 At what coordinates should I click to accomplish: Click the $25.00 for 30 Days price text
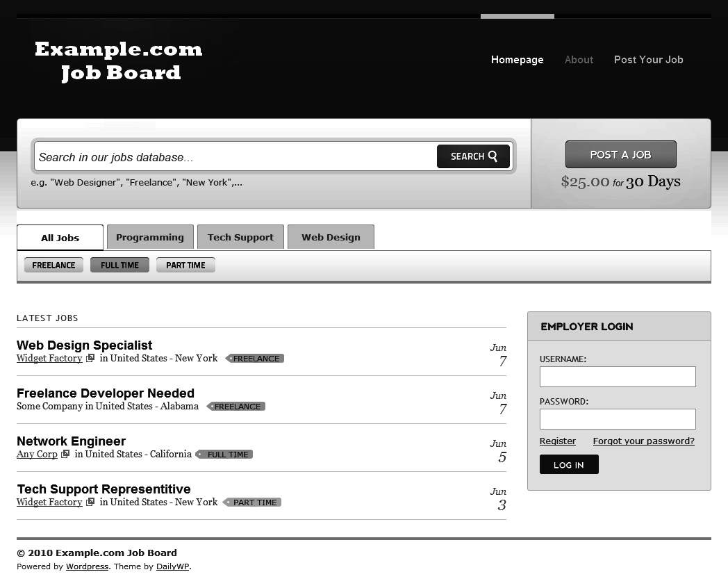pos(621,181)
